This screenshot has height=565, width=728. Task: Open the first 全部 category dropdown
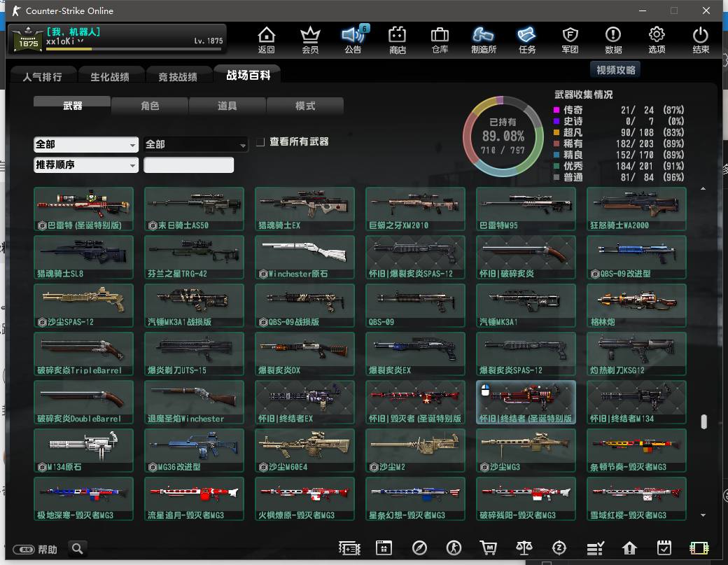(86, 144)
